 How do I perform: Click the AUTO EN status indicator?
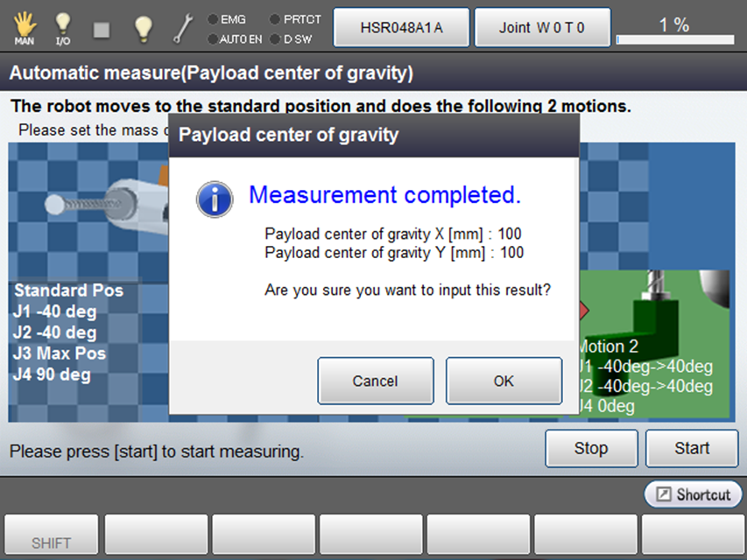pos(235,39)
